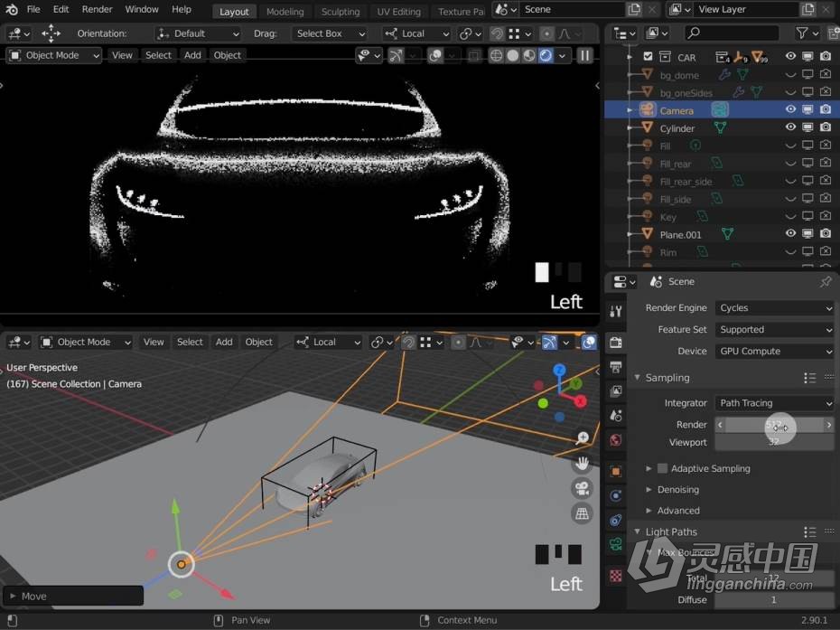Open the Edit menu
Screen dimensions: 840x630
[x=61, y=9]
